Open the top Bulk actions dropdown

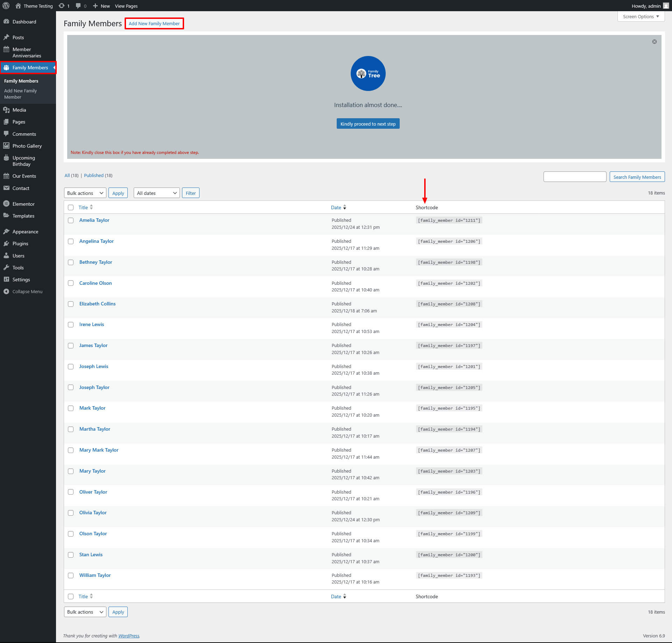(x=85, y=193)
